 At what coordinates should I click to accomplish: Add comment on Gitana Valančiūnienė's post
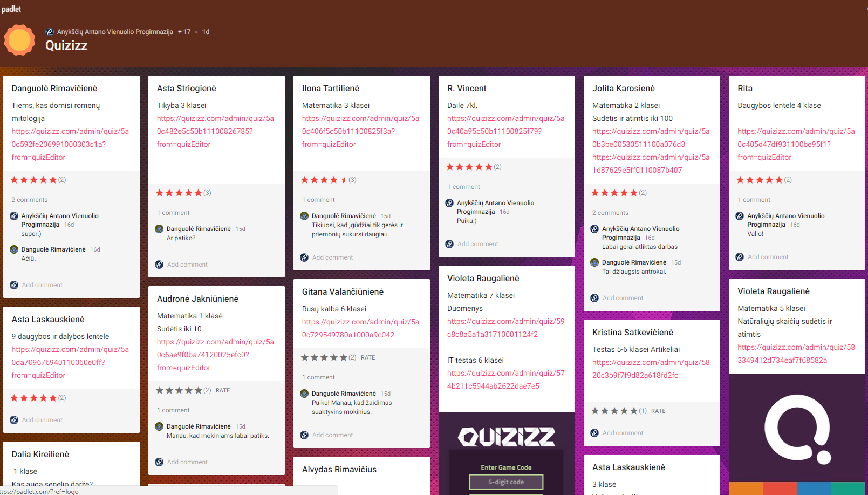[332, 435]
